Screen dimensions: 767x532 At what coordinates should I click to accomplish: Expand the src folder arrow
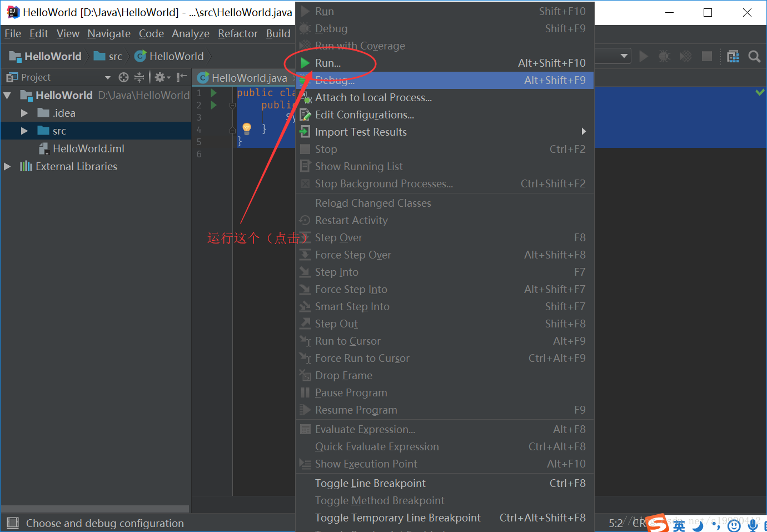(24, 131)
